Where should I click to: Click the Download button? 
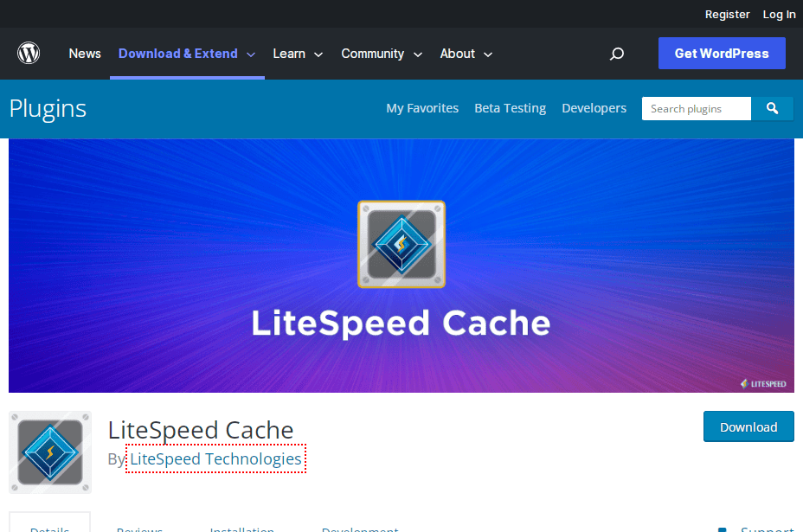point(748,426)
